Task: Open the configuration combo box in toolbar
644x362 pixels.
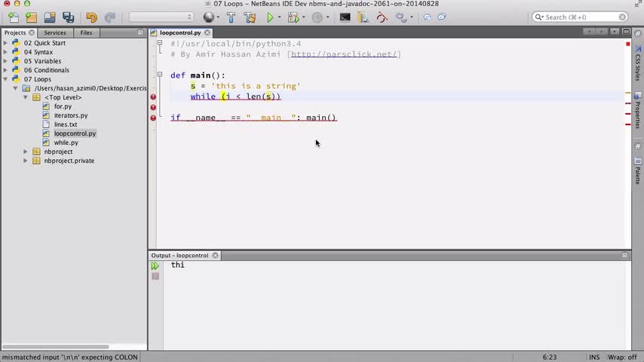Action: point(161,17)
